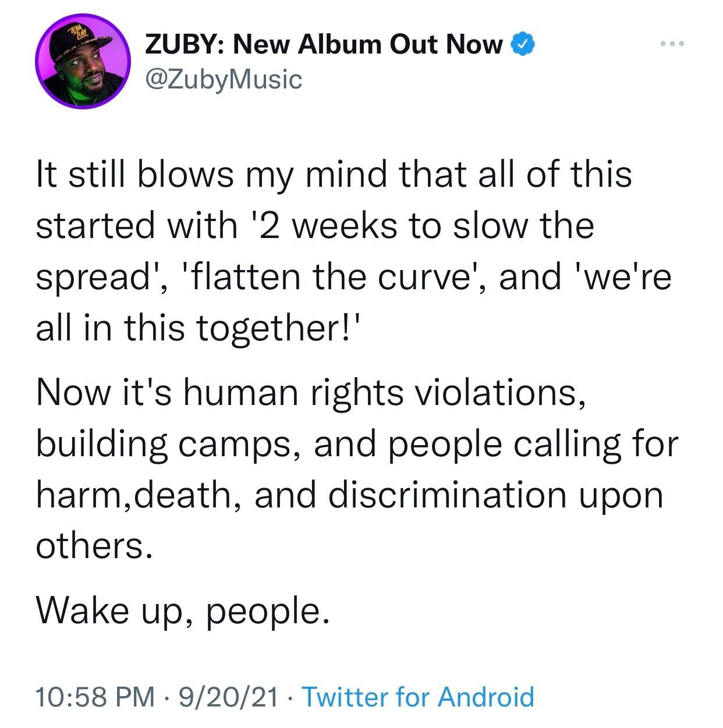Click the 9/20/21 tweet date
The width and height of the screenshot is (723, 728).
229,696
